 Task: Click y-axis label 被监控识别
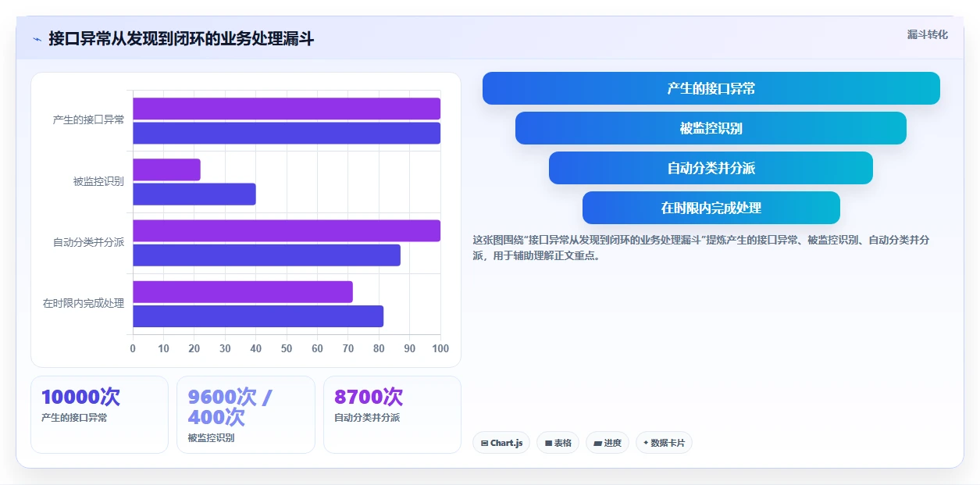click(x=98, y=181)
